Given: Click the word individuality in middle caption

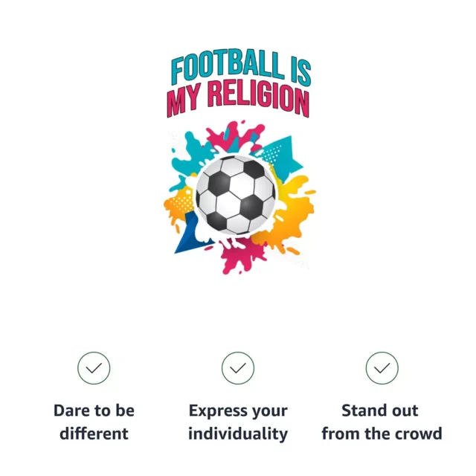Looking at the screenshot, I should (238, 434).
